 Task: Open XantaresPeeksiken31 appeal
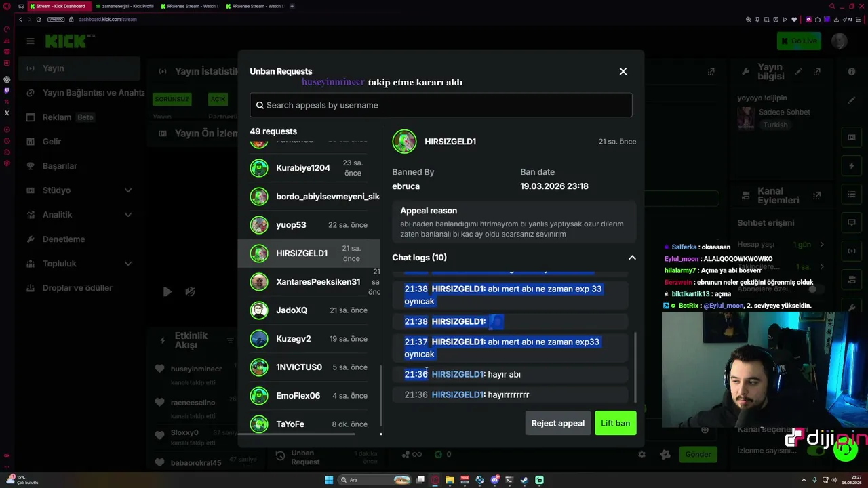(x=309, y=282)
